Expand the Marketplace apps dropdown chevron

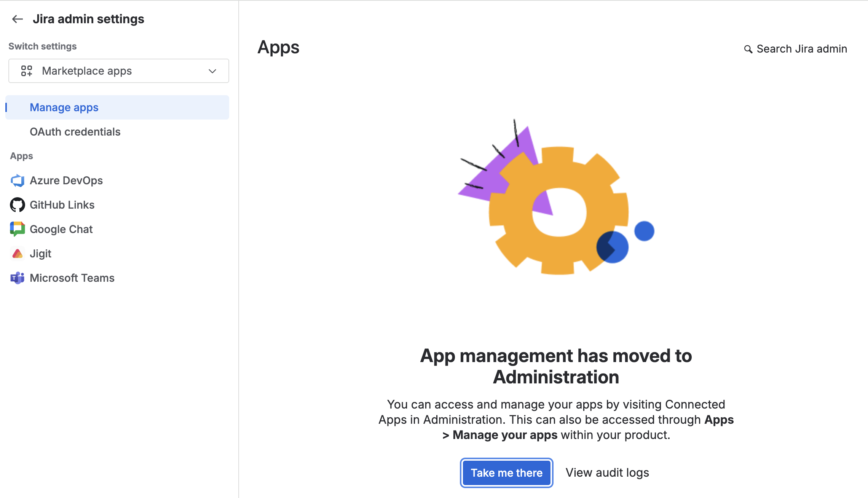(x=212, y=71)
